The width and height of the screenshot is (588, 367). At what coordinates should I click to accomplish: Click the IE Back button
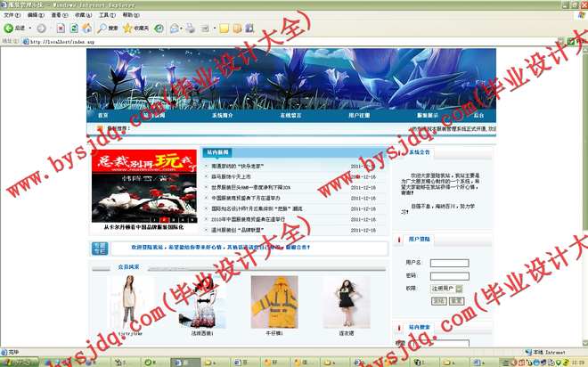pyautogui.click(x=13, y=29)
